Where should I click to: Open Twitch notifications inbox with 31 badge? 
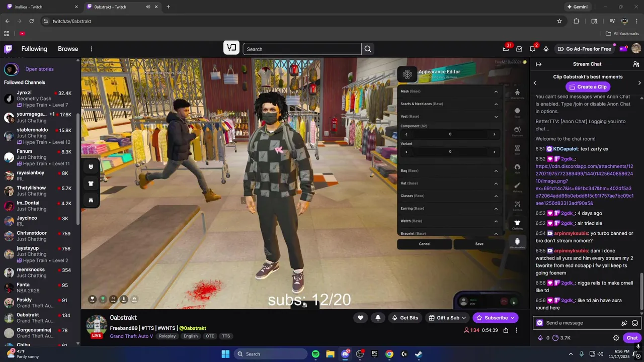(x=506, y=49)
